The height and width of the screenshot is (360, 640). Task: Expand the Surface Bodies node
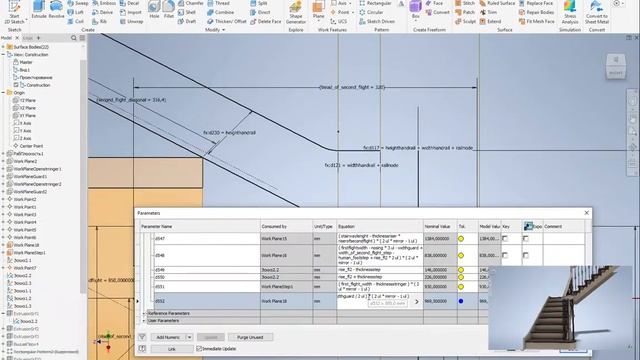tap(3, 47)
